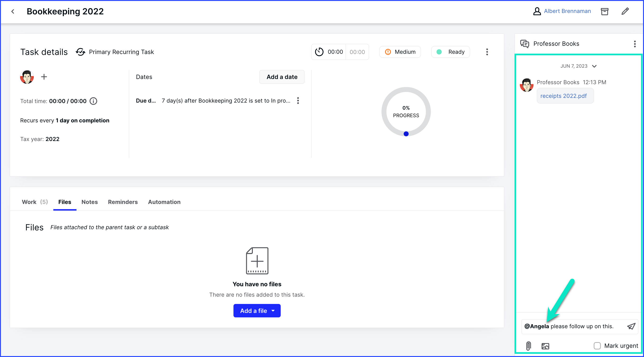Switch to the Automation tab
This screenshot has height=357, width=644.
164,202
